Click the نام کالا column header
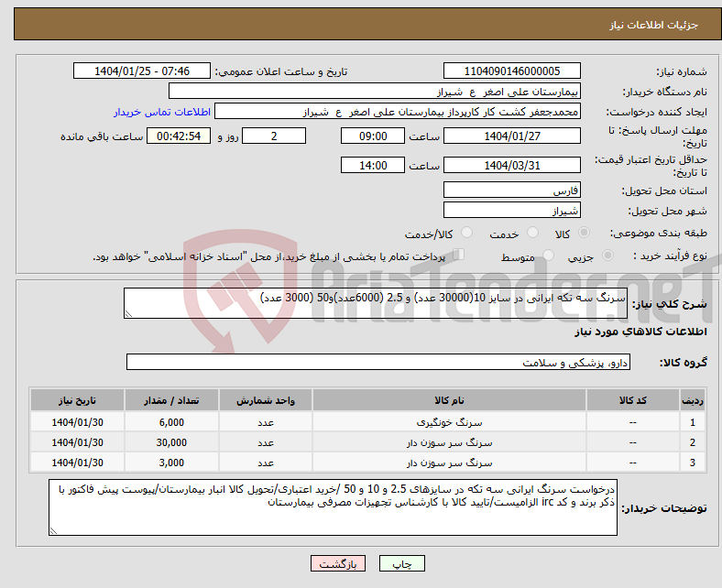The height and width of the screenshot is (588, 722). tap(449, 400)
